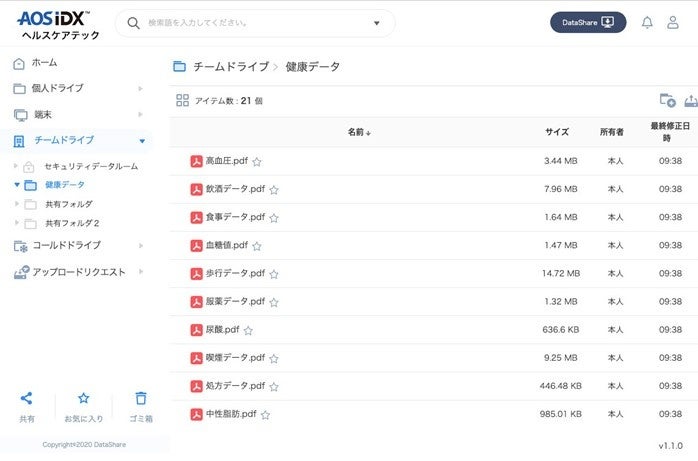Open file 喫煙データ.pdf

tap(235, 358)
